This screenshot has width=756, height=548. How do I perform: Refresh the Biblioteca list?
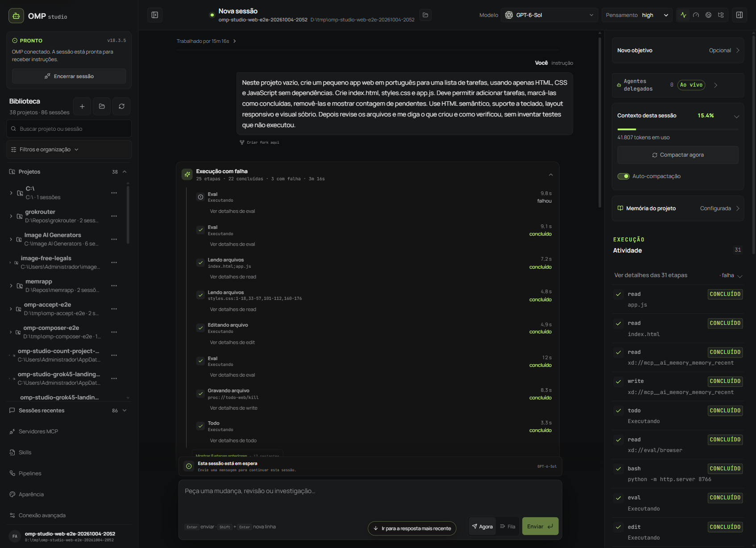click(121, 106)
